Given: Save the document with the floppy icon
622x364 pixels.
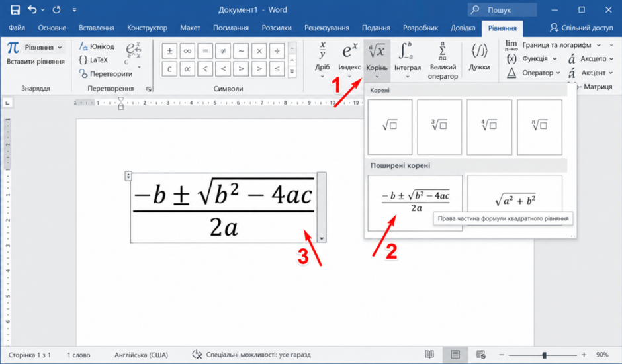Looking at the screenshot, I should click(15, 10).
